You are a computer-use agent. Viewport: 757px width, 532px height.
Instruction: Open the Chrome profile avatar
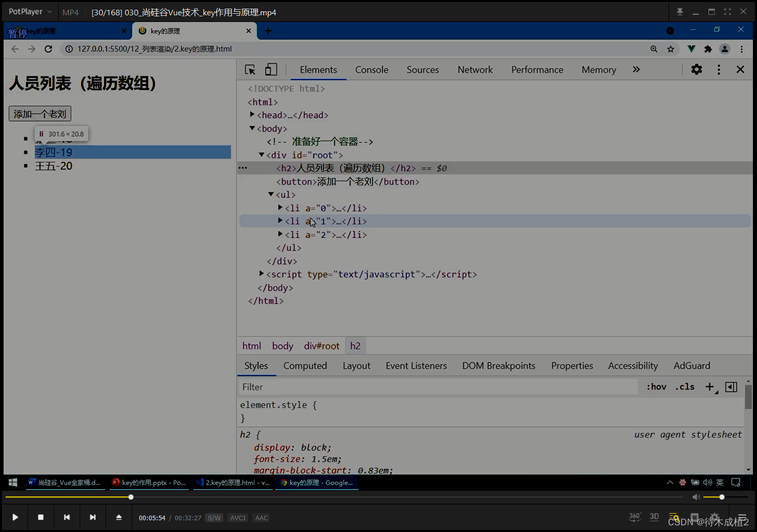(725, 49)
